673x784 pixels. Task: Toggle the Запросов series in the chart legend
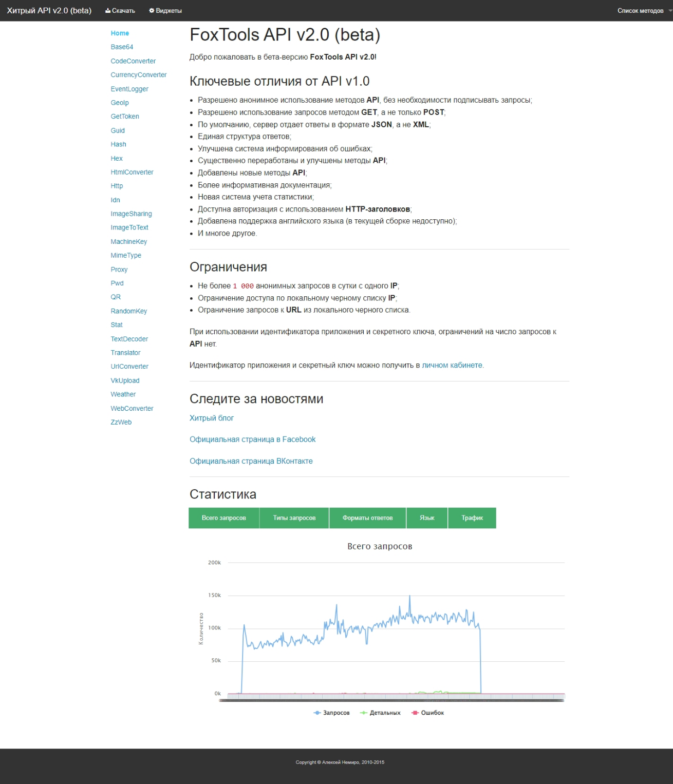coord(332,713)
